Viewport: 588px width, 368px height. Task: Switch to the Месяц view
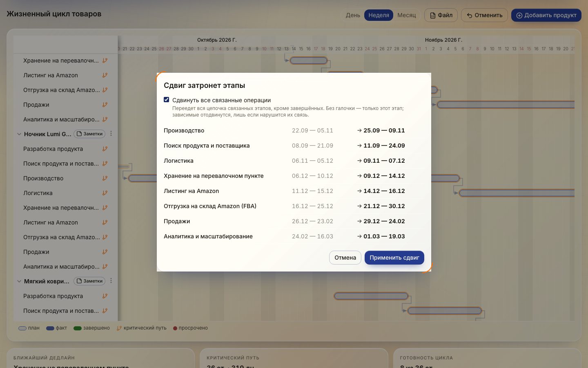click(407, 15)
